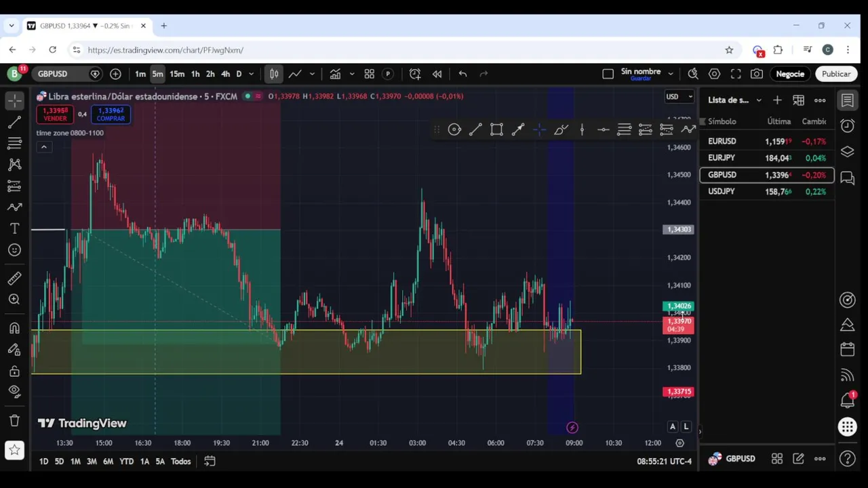Switch to 5m timeframe

[157, 74]
